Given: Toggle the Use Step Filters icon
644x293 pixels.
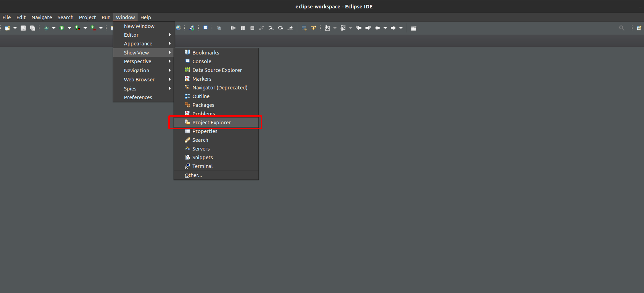Looking at the screenshot, I should [x=313, y=28].
